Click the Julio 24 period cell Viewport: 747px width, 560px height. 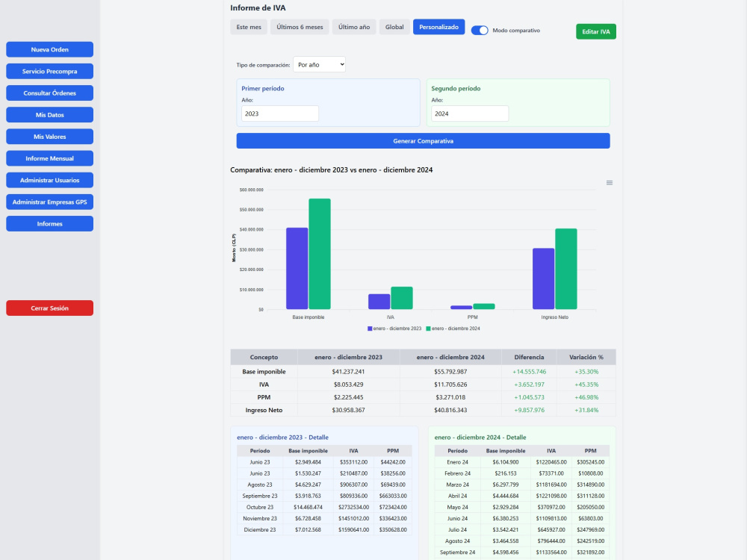457,530
